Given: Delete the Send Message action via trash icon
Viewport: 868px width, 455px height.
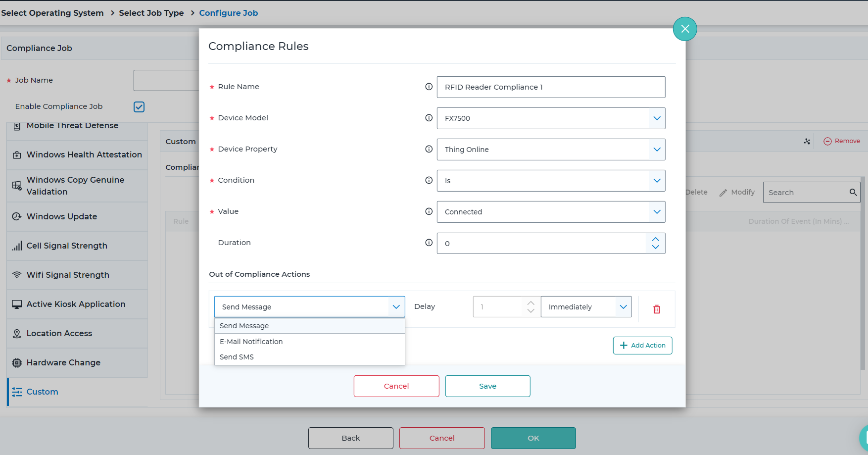Looking at the screenshot, I should [x=657, y=309].
